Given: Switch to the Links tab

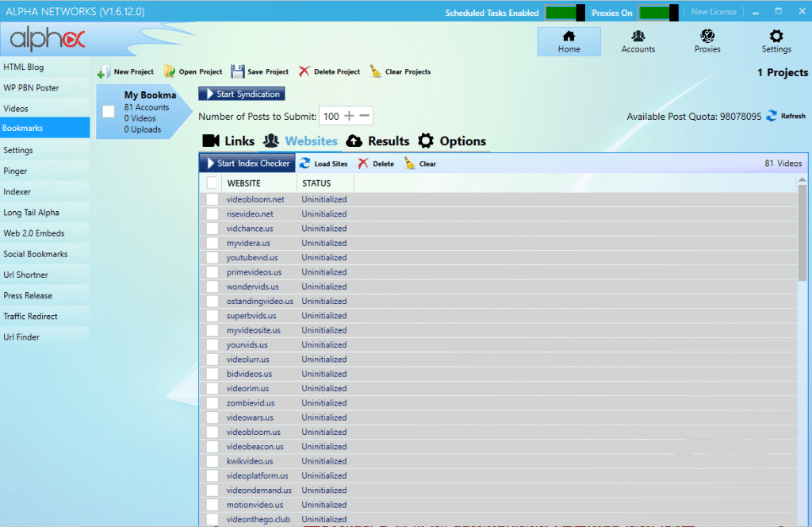Looking at the screenshot, I should point(228,141).
